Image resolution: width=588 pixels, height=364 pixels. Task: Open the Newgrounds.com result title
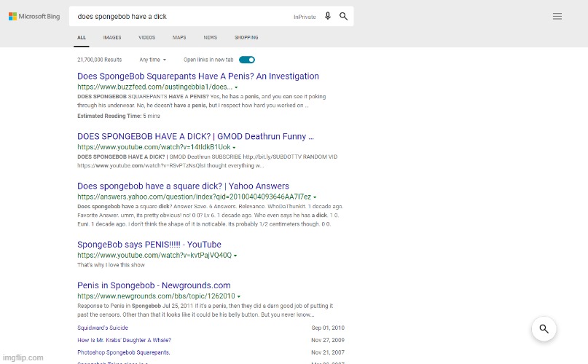154,285
